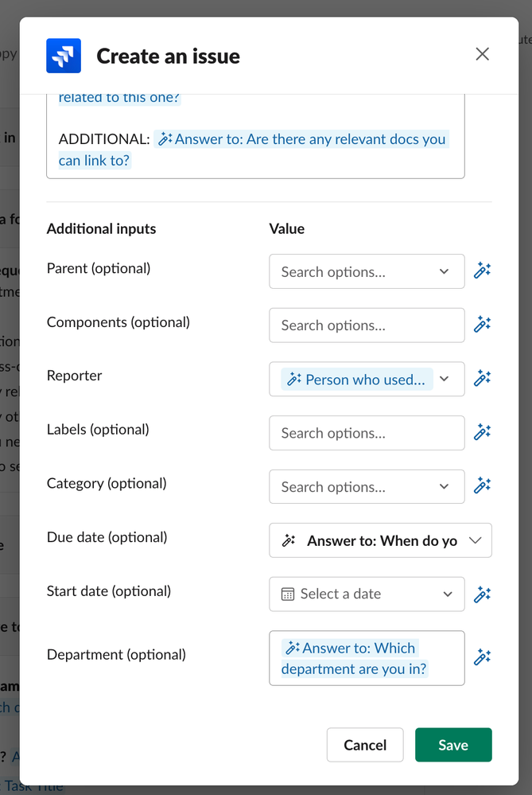Click the variable wand icon beside Components

tap(482, 325)
